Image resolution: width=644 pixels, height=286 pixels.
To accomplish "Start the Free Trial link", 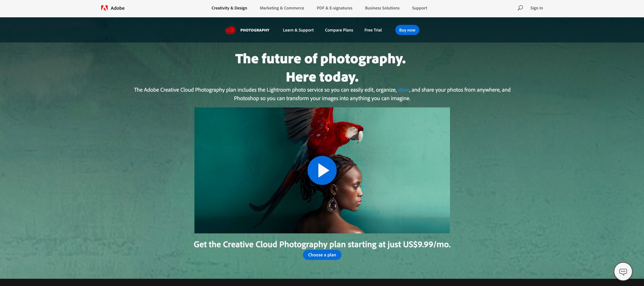I will pos(373,30).
